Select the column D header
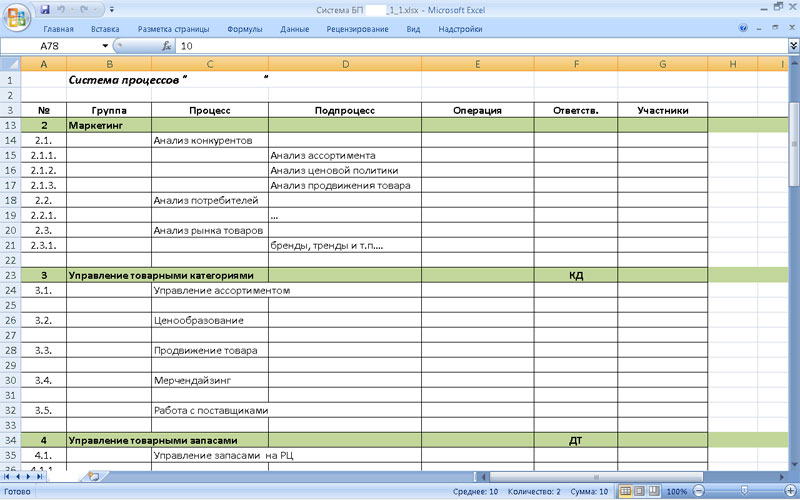This screenshot has height=500, width=800. 344,65
